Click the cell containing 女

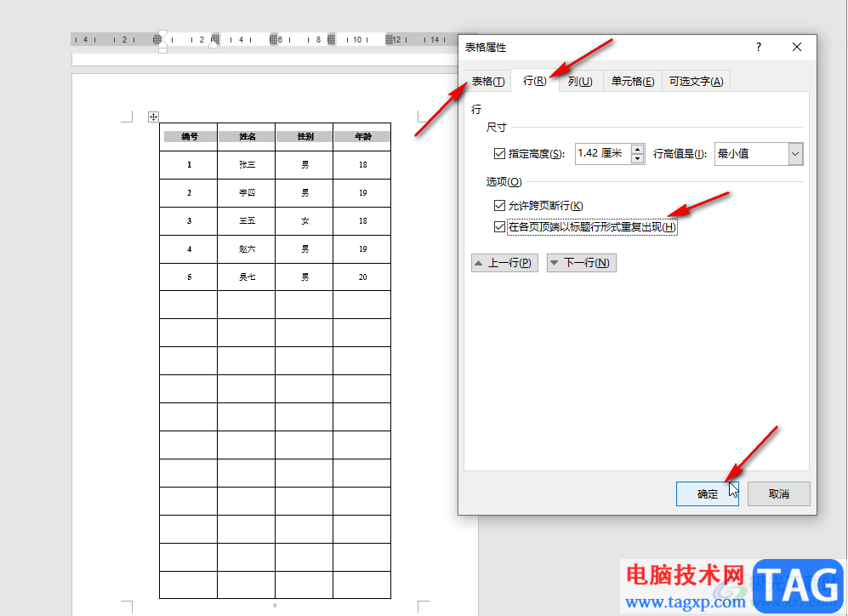(304, 221)
